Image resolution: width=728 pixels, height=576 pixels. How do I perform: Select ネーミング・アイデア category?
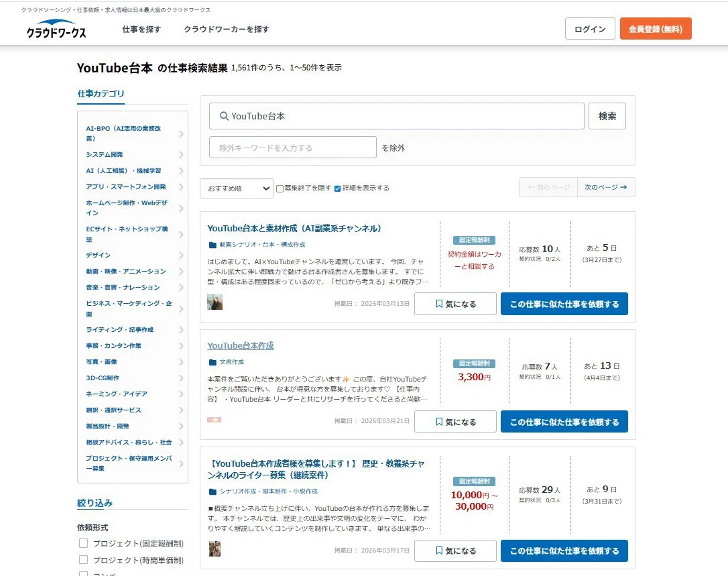(x=117, y=394)
